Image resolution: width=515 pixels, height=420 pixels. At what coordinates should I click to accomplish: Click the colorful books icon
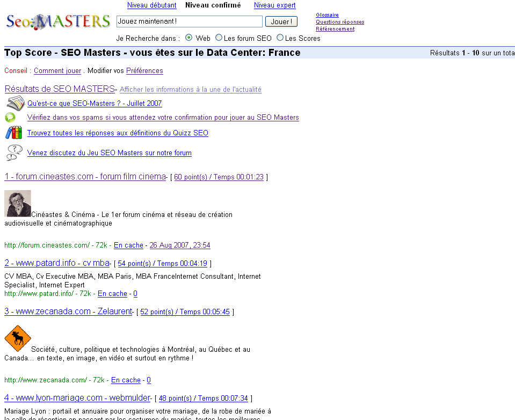(x=14, y=133)
